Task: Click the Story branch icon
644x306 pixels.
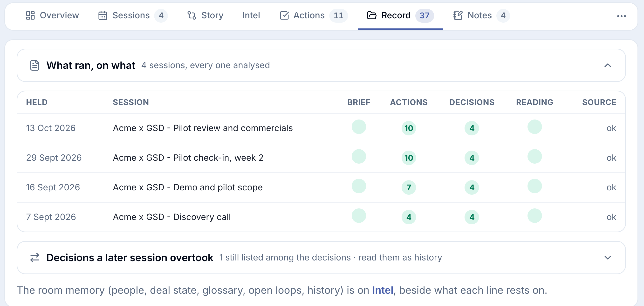Action: coord(192,15)
